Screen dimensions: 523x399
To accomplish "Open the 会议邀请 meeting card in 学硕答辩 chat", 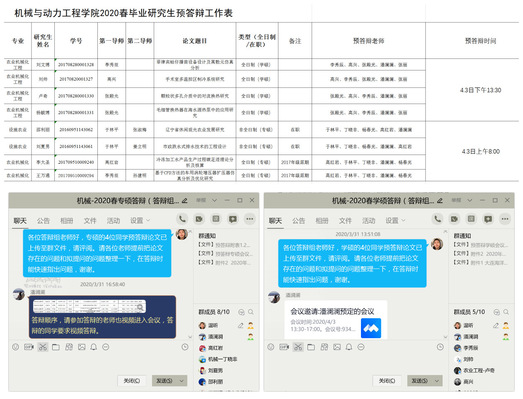I will (336, 319).
